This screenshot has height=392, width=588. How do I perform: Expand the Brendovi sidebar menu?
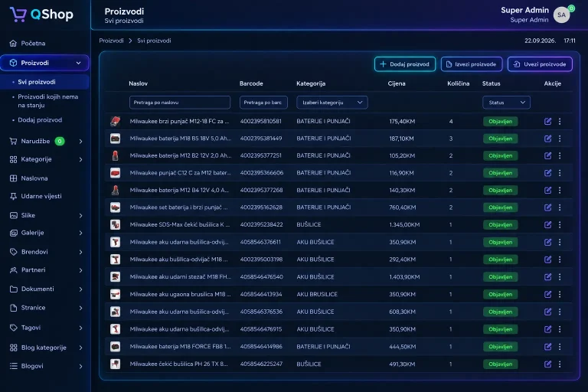click(80, 252)
